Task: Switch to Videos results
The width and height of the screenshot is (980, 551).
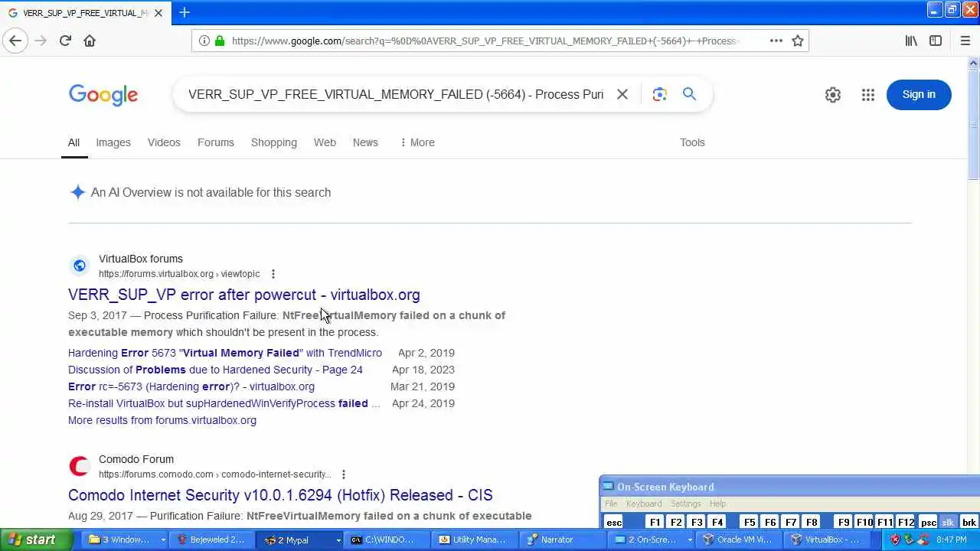Action: click(164, 142)
